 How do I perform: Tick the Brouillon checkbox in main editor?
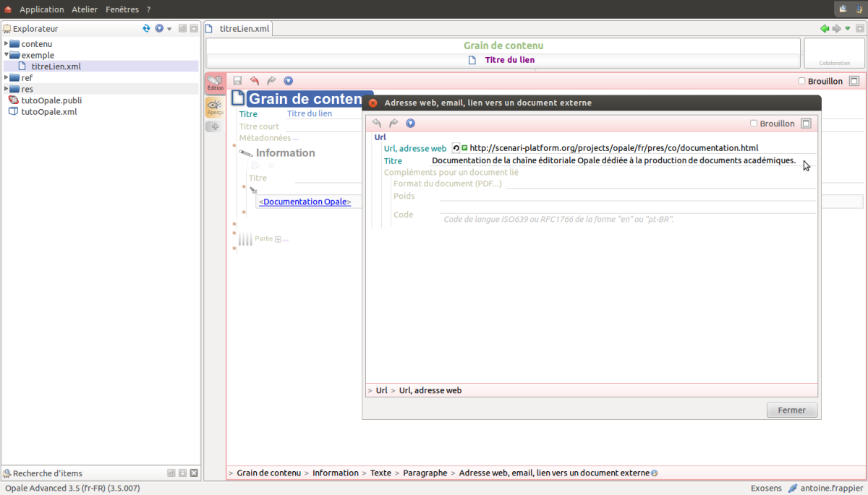(801, 82)
